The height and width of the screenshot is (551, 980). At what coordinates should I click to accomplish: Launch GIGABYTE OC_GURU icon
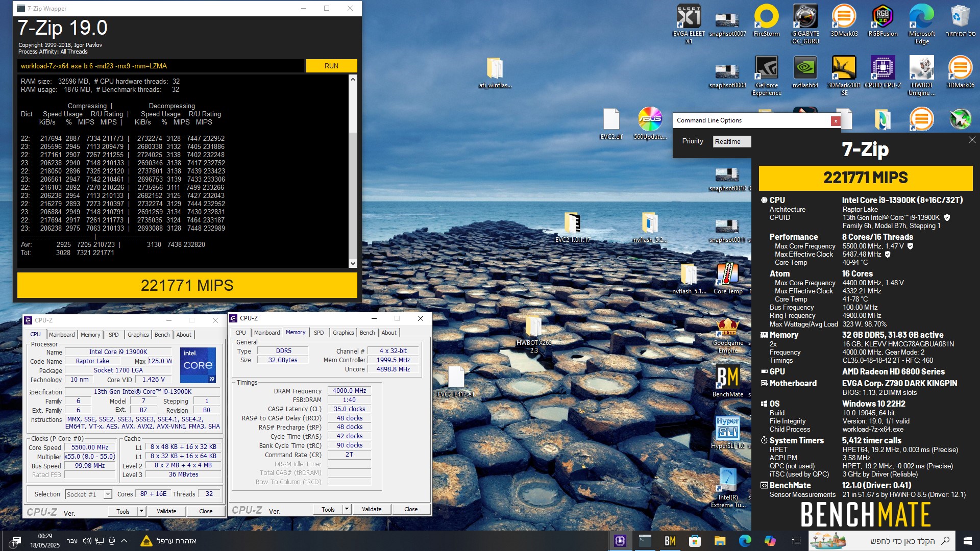[805, 24]
